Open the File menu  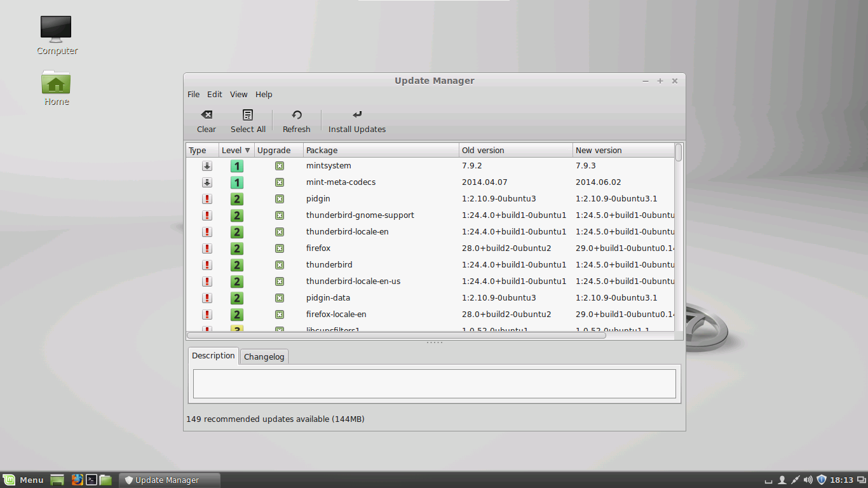193,95
